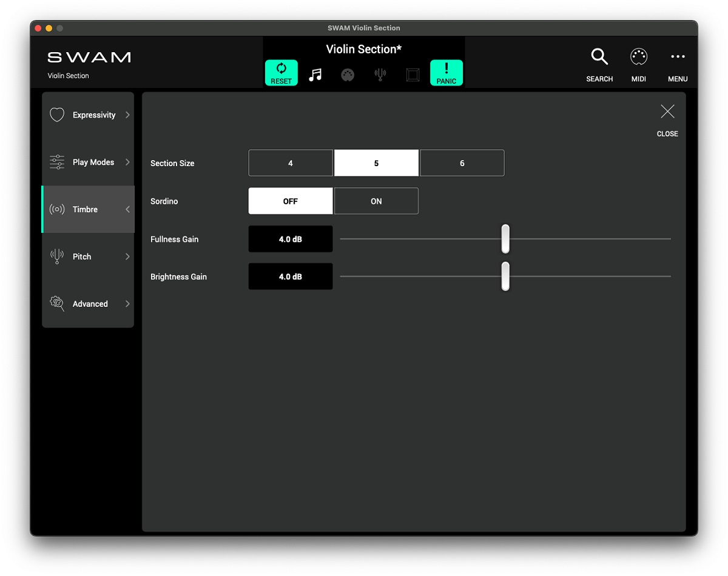Click the Sordino label

tap(164, 201)
